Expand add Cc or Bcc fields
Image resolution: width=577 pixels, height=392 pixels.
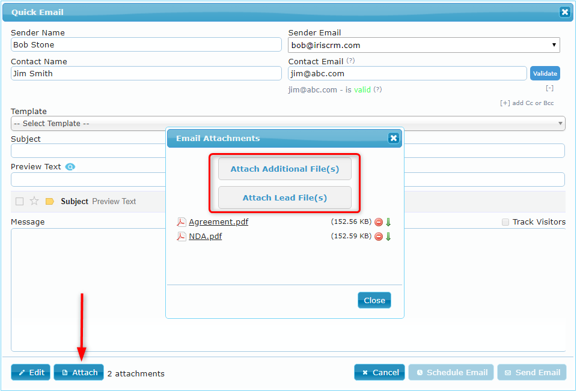tap(527, 103)
